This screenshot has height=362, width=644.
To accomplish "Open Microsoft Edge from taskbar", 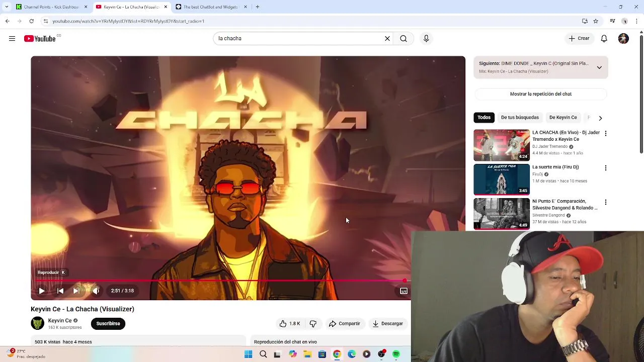I will [352, 354].
